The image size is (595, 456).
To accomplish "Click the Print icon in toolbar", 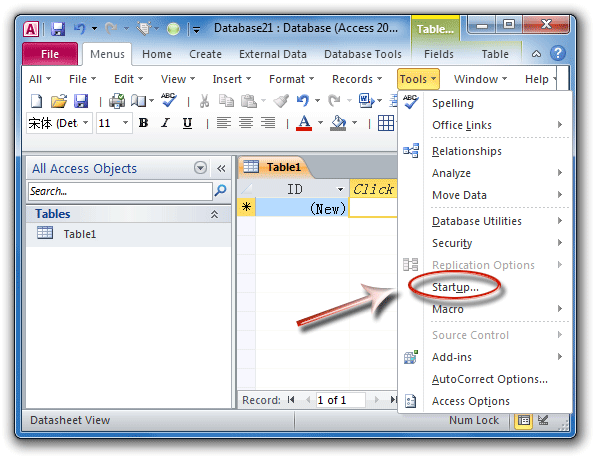I will pos(117,101).
